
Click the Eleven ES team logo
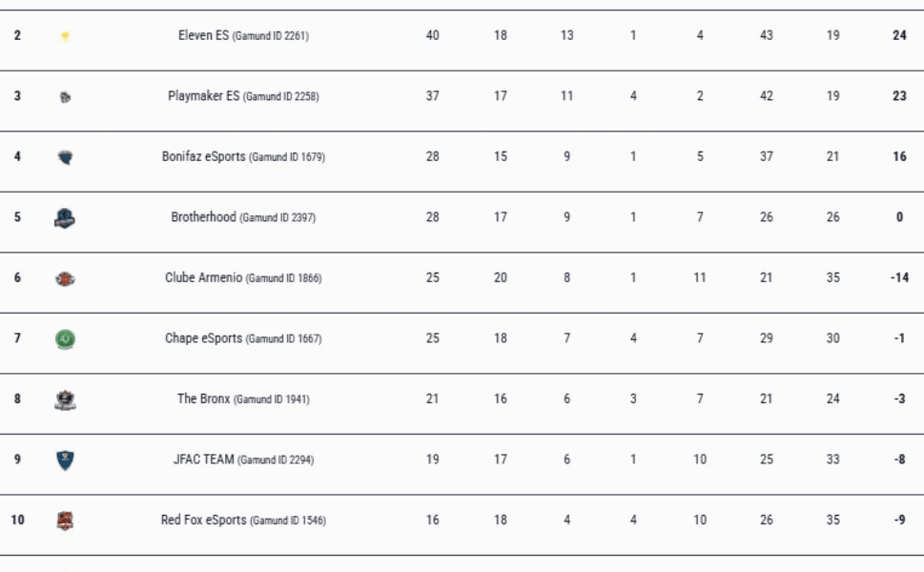click(65, 36)
